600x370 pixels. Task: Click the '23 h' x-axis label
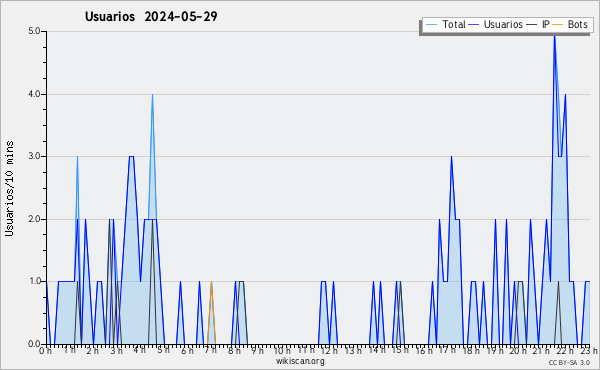click(589, 351)
